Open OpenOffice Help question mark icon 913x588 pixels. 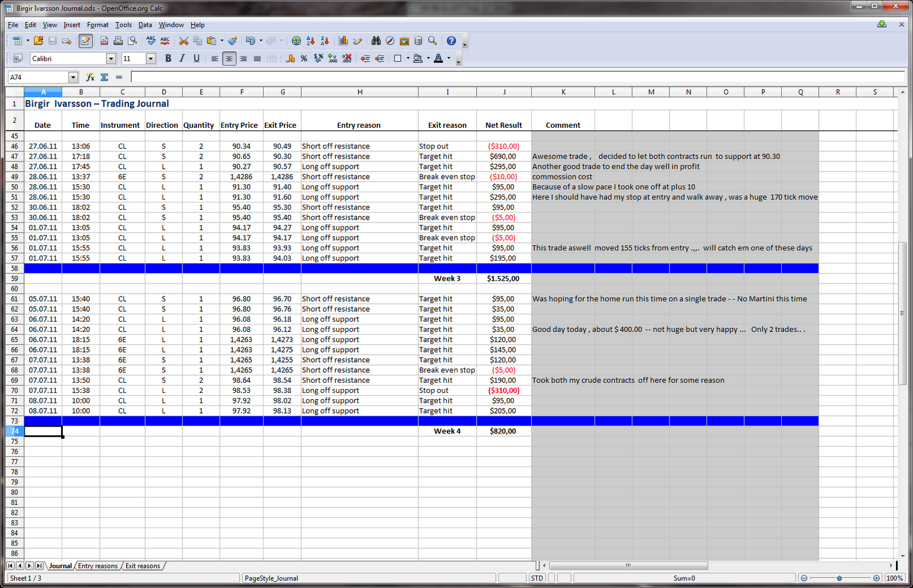click(451, 40)
